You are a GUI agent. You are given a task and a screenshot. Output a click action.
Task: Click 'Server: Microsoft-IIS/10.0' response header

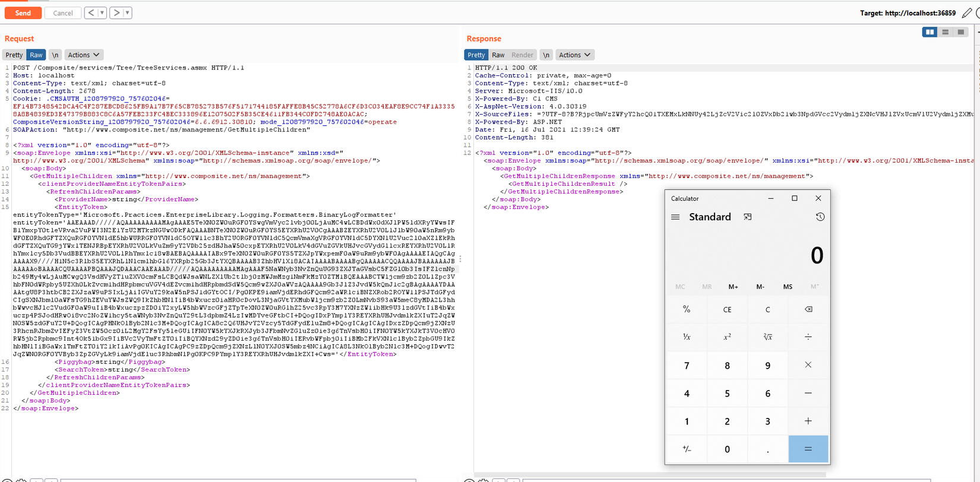529,91
